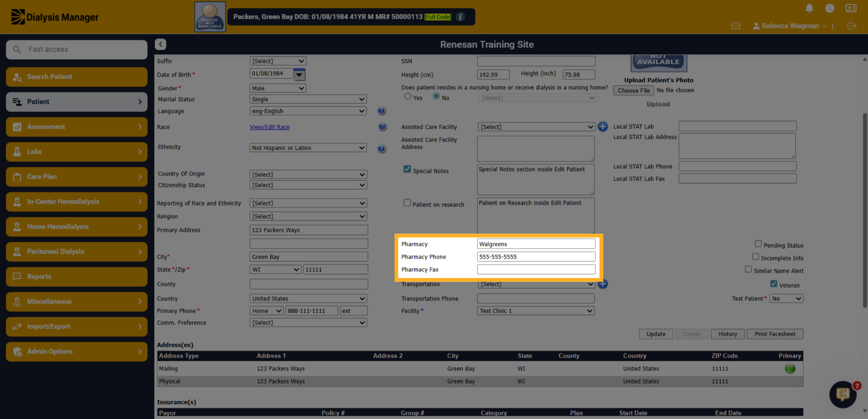Image resolution: width=868 pixels, height=419 pixels.
Task: Click the patient photo thumbnail in header
Action: click(210, 17)
